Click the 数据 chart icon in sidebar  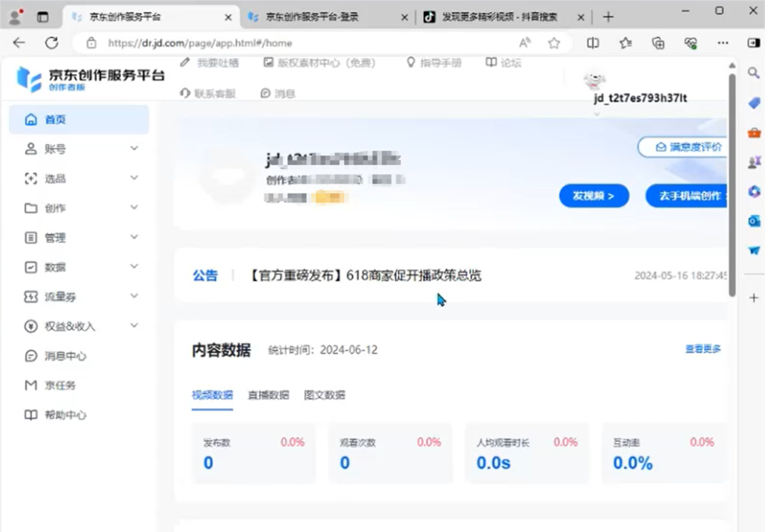pyautogui.click(x=31, y=267)
